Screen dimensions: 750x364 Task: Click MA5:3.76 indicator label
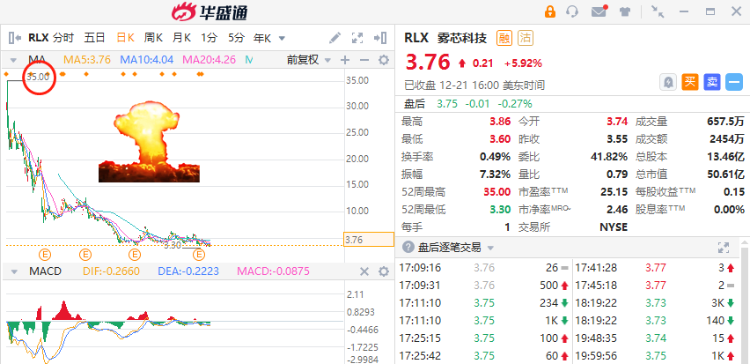[x=88, y=60]
